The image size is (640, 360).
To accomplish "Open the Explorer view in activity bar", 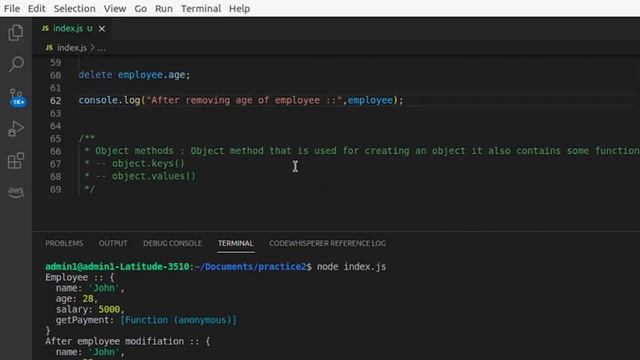I will [x=16, y=33].
